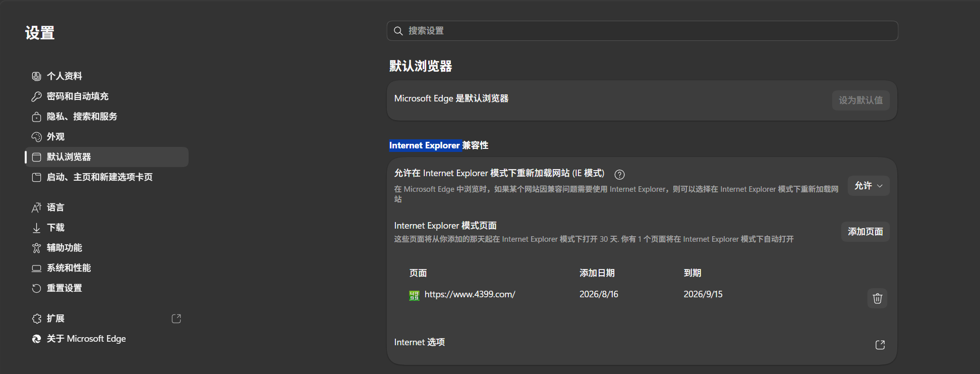Open 关于 Microsoft Edge page
This screenshot has height=374, width=980.
click(106, 339)
